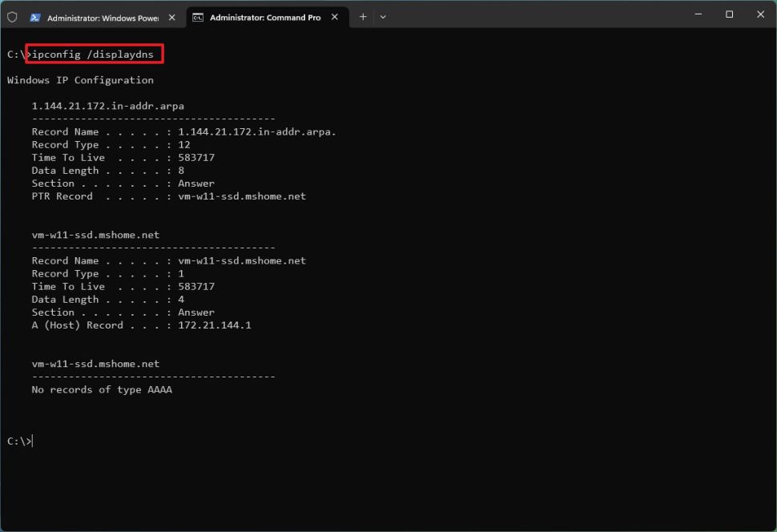Open the tab dropdown chevron next to plus
This screenshot has height=532, width=777.
click(384, 15)
